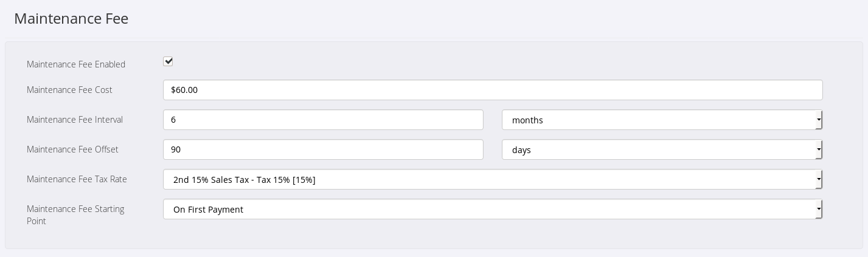The width and height of the screenshot is (868, 257).
Task: Open the Maintenance Fee Starting Point dropdown
Action: (x=487, y=209)
